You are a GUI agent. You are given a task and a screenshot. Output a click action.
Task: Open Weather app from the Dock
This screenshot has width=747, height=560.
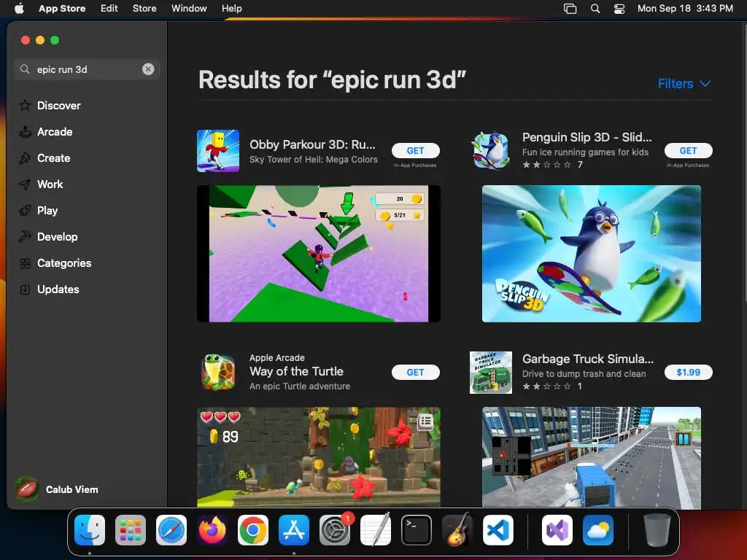coord(598,530)
